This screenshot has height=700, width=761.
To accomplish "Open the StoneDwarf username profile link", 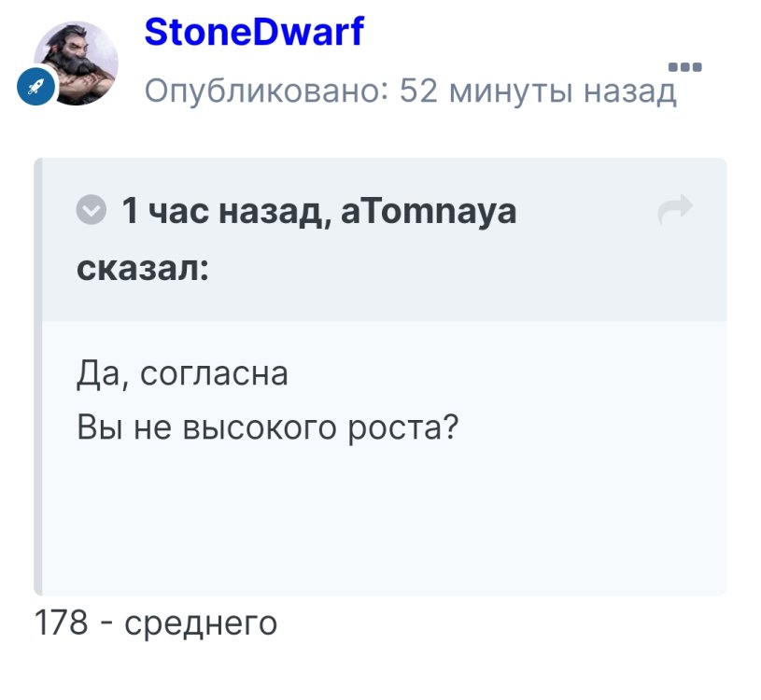I will tap(254, 33).
